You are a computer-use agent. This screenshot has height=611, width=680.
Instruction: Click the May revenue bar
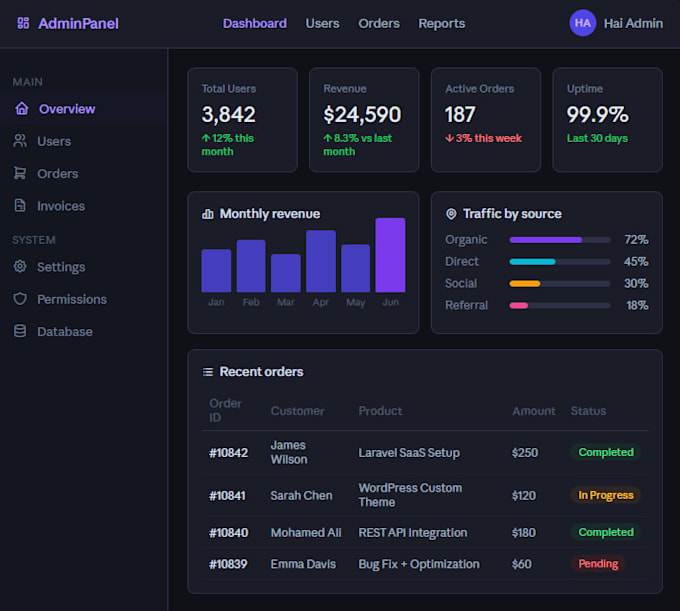(x=356, y=268)
